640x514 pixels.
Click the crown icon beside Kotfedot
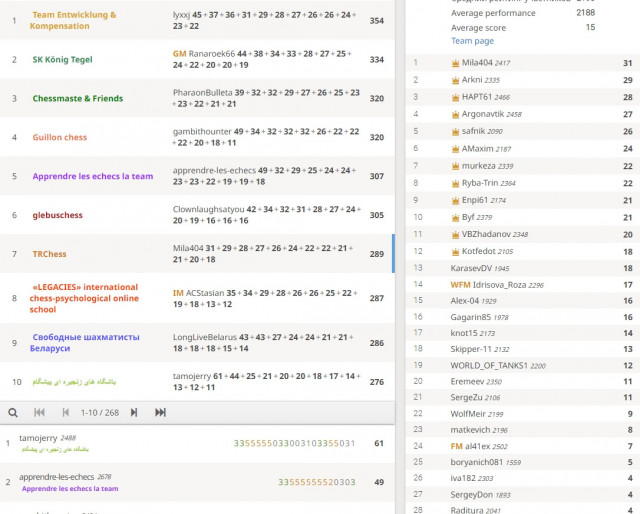coord(455,251)
